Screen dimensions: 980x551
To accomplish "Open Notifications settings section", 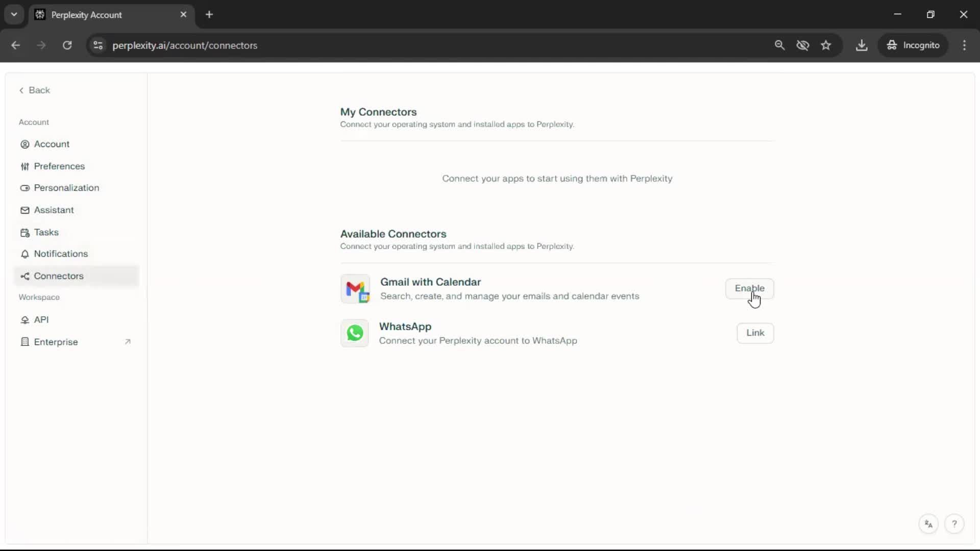I will 61,254.
